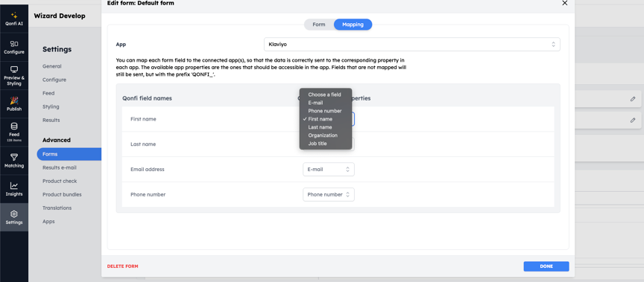Click the 'Phone number' Qonfi field label

pyautogui.click(x=148, y=195)
